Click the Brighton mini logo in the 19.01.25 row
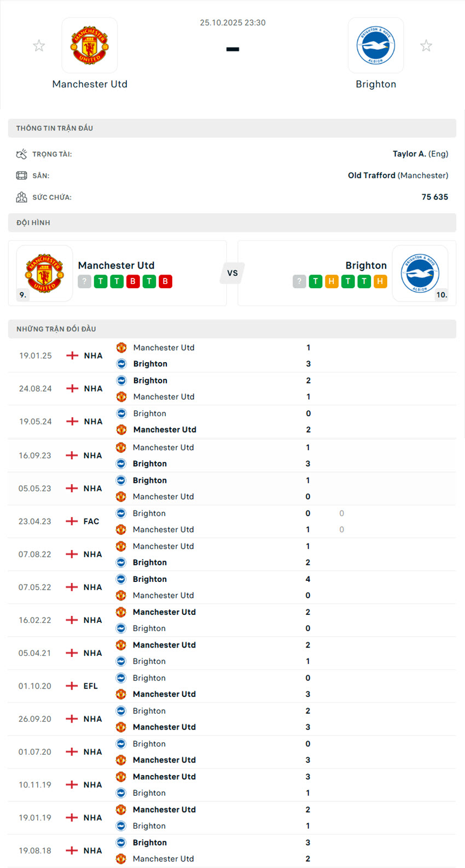Screen dimensions: 465x868 click(121, 363)
